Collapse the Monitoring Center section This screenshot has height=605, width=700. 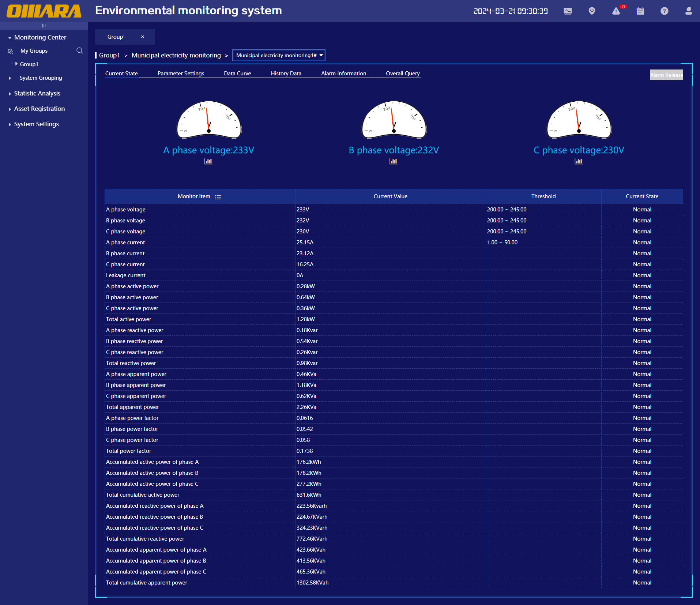tap(40, 37)
